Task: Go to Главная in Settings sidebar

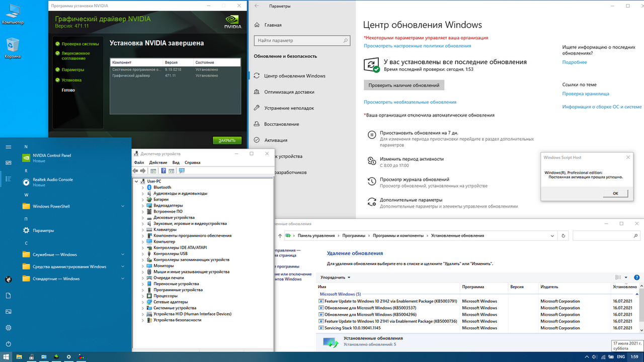Action: 273,25
